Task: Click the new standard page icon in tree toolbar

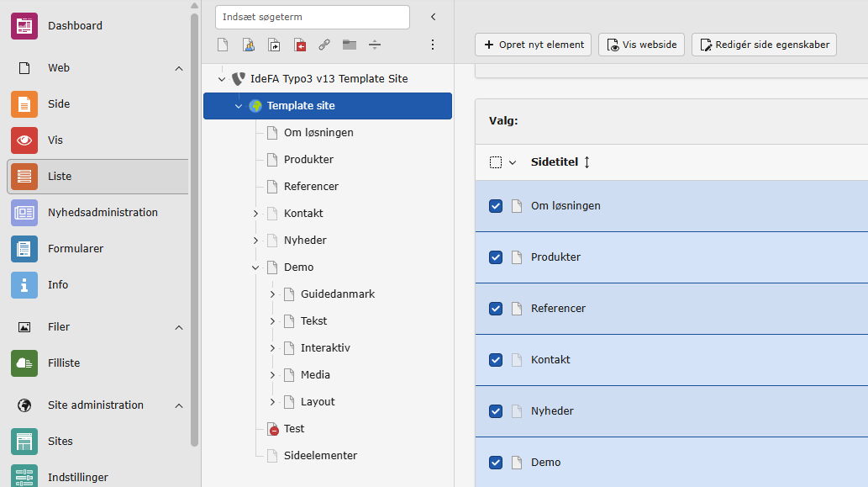Action: point(223,45)
